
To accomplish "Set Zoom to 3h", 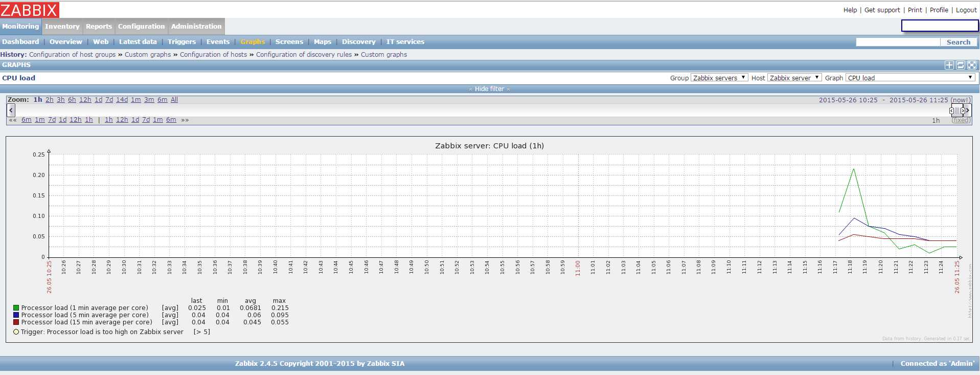I will pyautogui.click(x=61, y=100).
